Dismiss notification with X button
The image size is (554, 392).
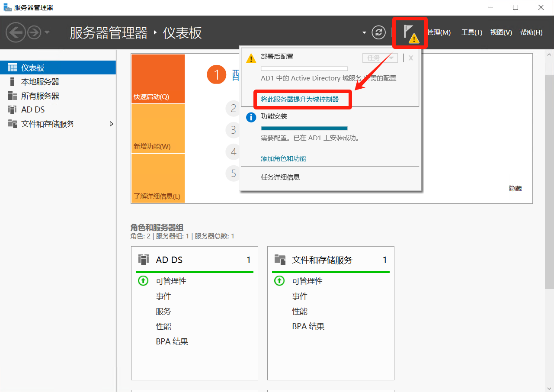tap(411, 58)
